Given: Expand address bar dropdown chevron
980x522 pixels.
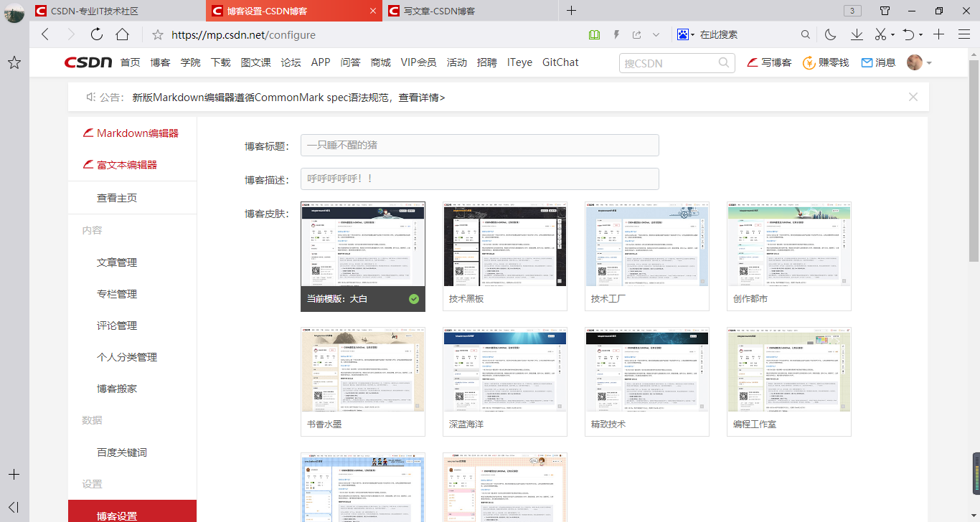Looking at the screenshot, I should point(656,34).
